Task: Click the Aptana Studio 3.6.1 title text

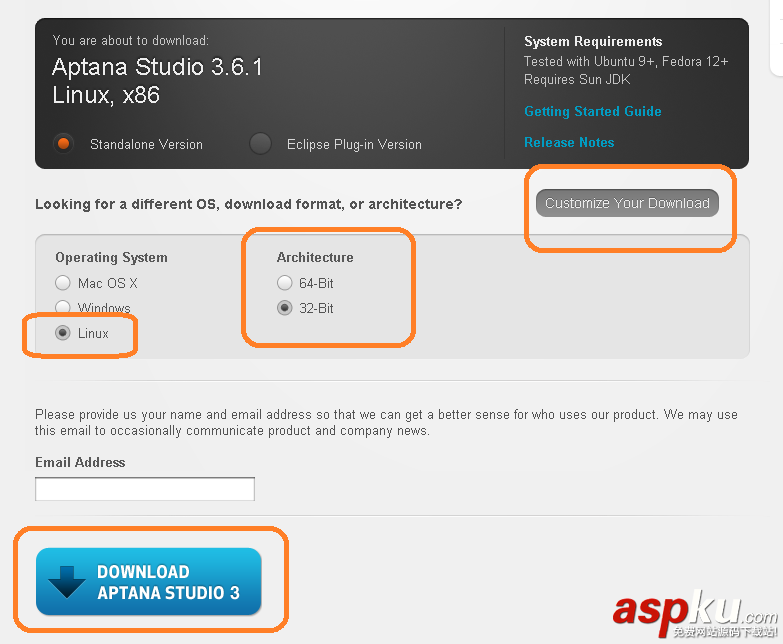Action: 157,67
